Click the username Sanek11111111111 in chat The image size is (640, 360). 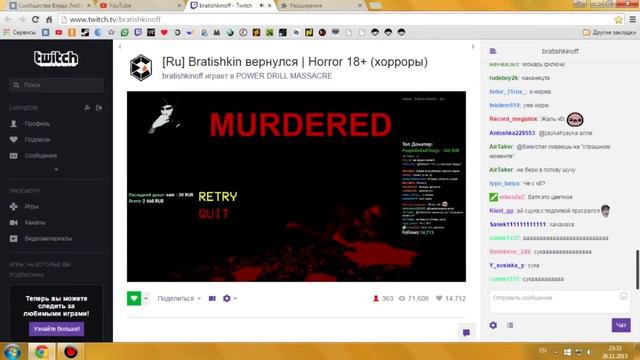tap(518, 224)
